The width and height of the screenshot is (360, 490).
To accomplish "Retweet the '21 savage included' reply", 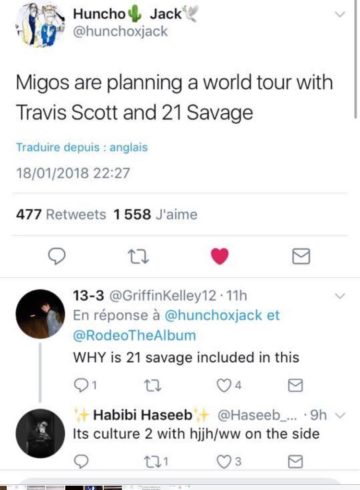I will coord(153,386).
